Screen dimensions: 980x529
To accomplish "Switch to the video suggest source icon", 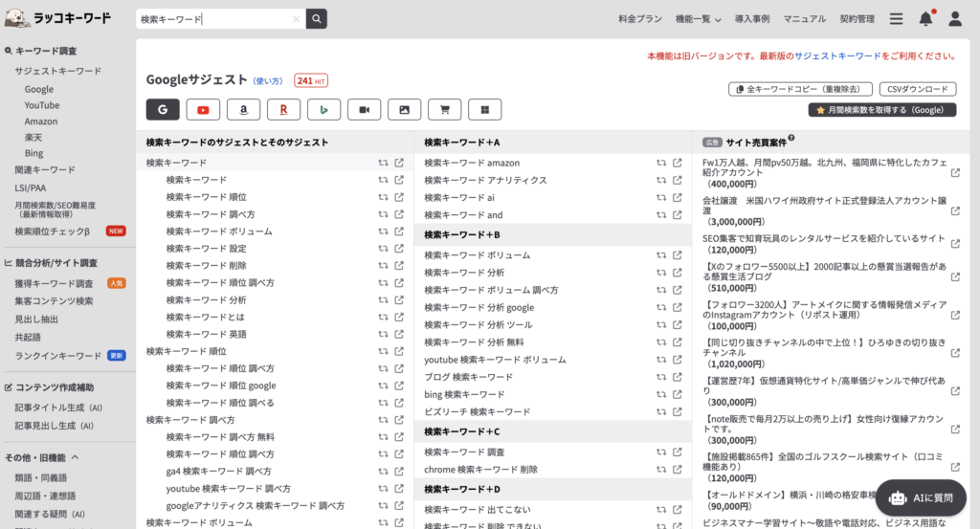I will click(365, 109).
